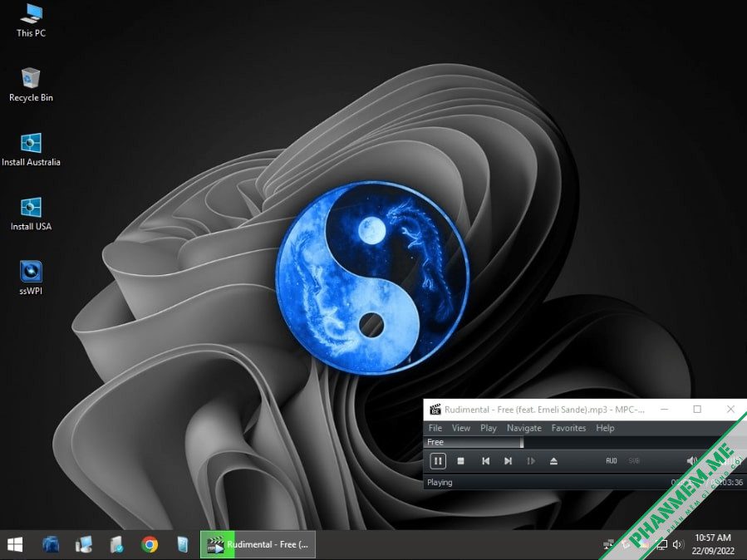Viewport: 747px width, 560px height.
Task: Pause playback in MPC-BE player
Action: [437, 461]
